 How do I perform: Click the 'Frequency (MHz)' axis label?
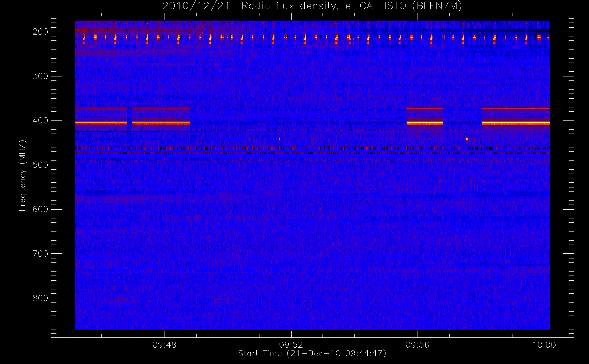click(x=23, y=175)
